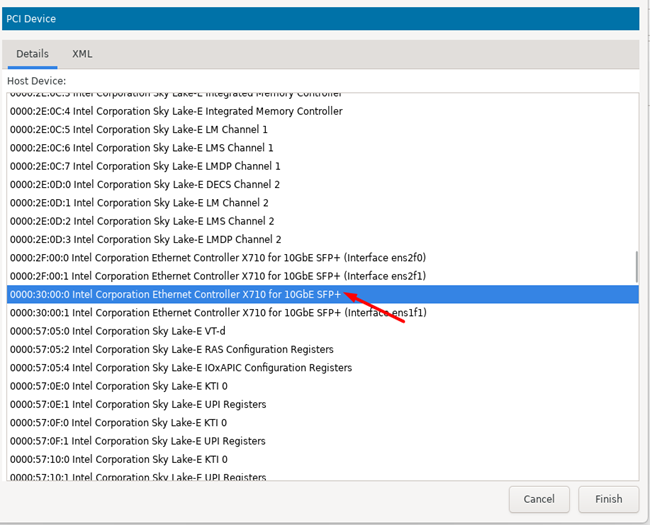This screenshot has width=650, height=525.
Task: Select highlighted 0000:30:00:0 Ethernet Controller X710 row
Action: point(323,294)
